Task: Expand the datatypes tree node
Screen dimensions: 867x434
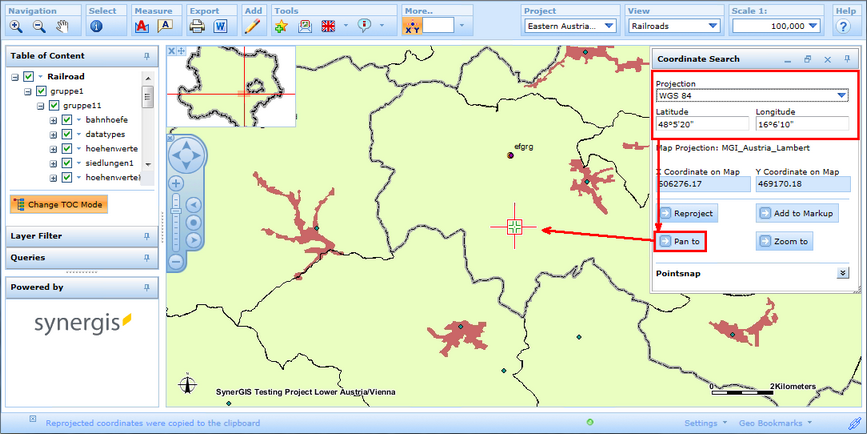Action: (53, 135)
